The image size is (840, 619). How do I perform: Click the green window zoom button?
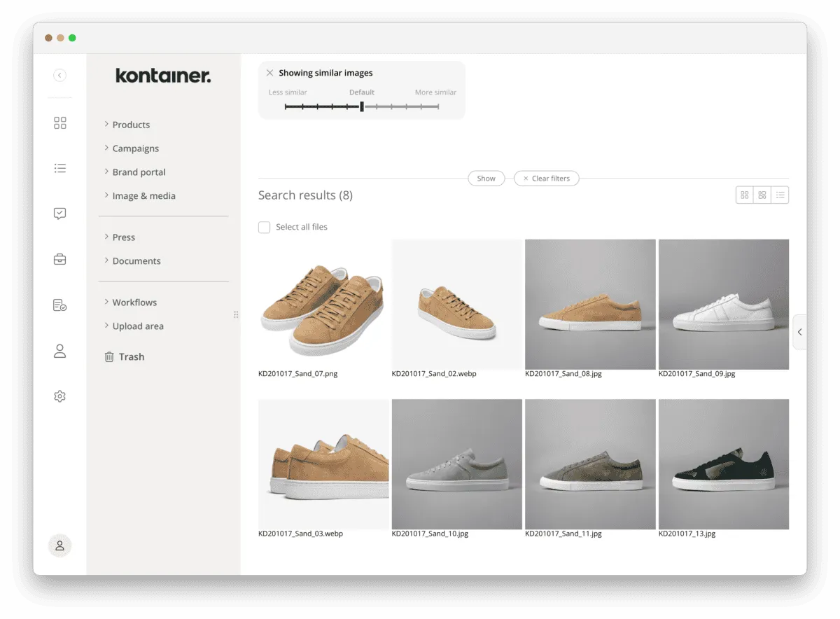point(72,38)
